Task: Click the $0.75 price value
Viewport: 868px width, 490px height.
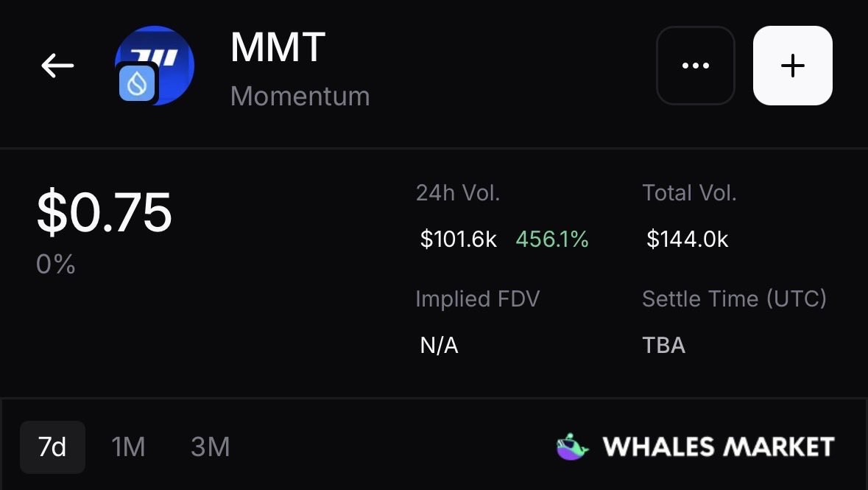Action: [x=104, y=212]
